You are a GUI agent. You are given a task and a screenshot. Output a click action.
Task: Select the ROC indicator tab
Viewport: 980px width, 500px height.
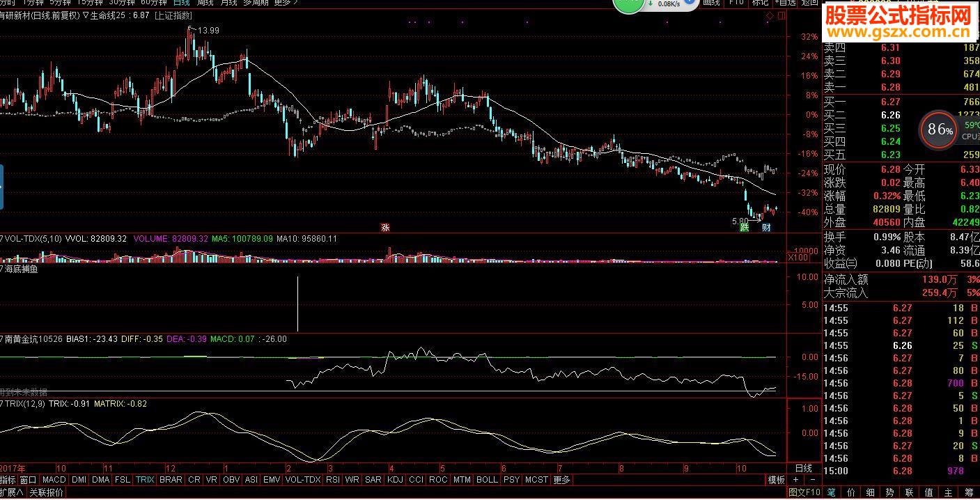(x=438, y=480)
